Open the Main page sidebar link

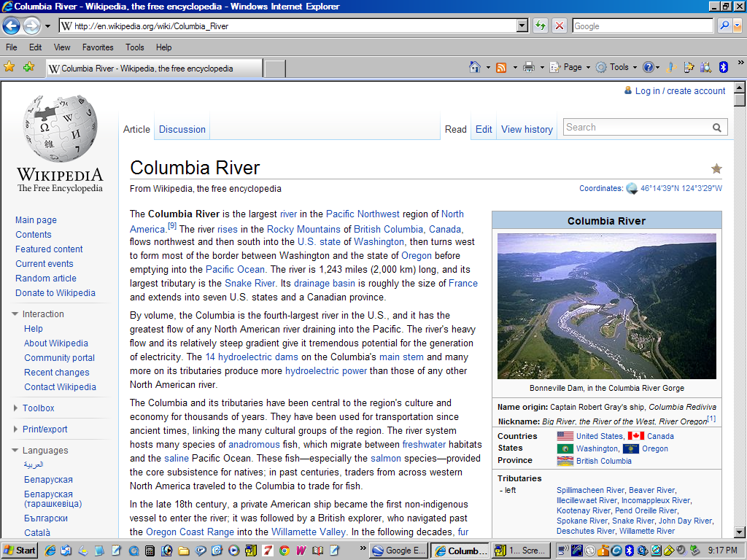click(x=36, y=220)
